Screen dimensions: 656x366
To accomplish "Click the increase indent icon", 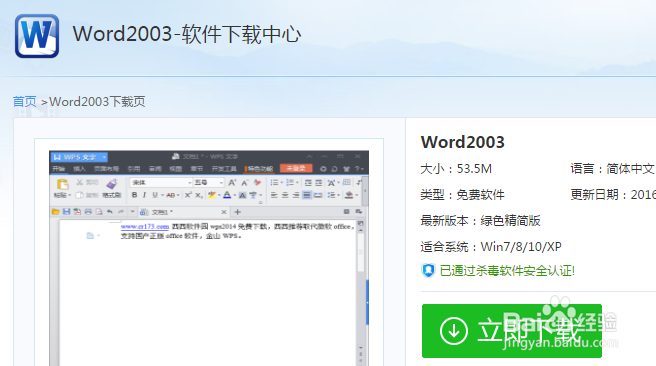I will click(x=318, y=182).
